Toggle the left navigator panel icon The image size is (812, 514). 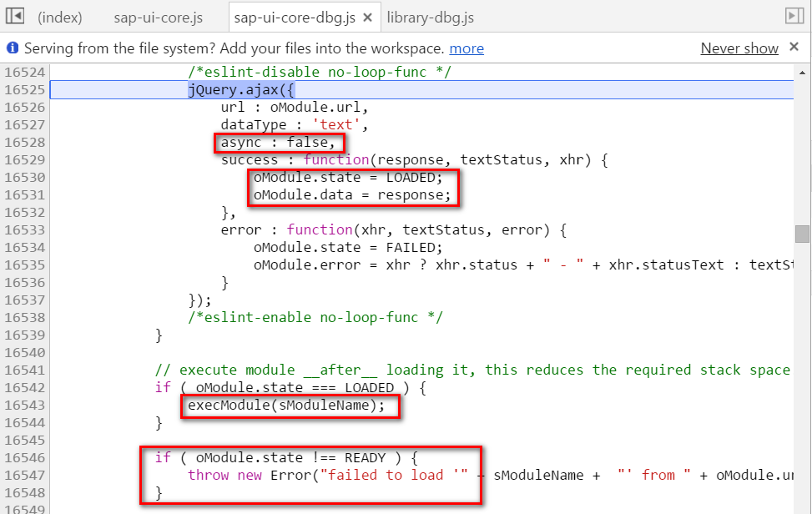coord(15,16)
